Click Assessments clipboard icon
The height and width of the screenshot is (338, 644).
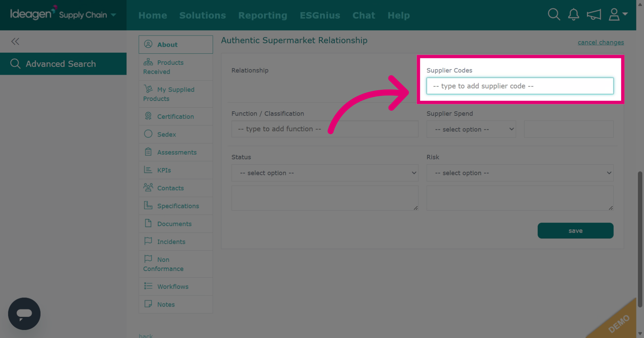pyautogui.click(x=148, y=152)
